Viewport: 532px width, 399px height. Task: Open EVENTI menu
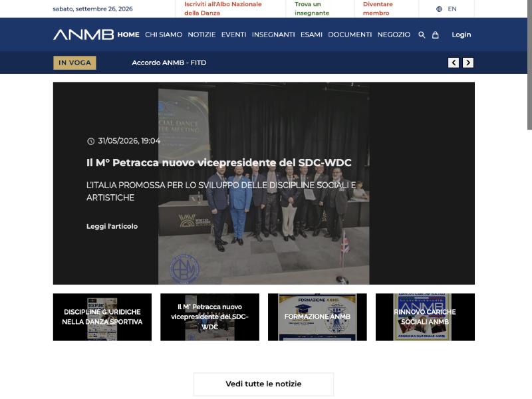(x=234, y=35)
